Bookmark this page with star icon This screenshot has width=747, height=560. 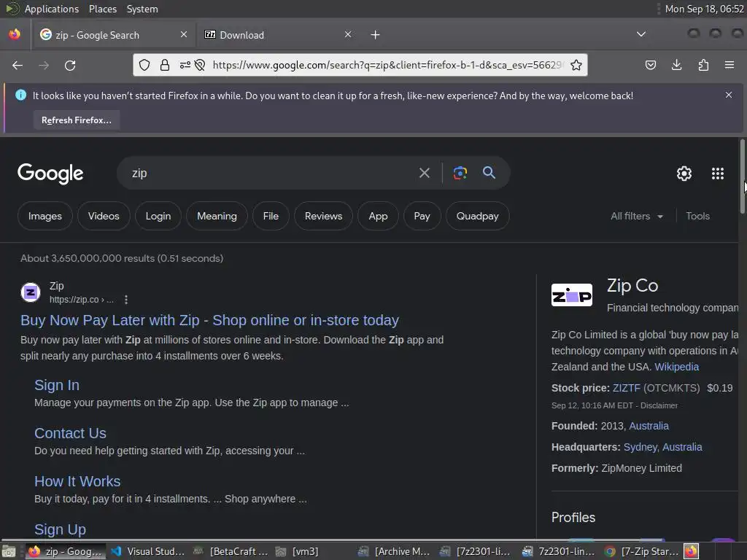coord(576,65)
